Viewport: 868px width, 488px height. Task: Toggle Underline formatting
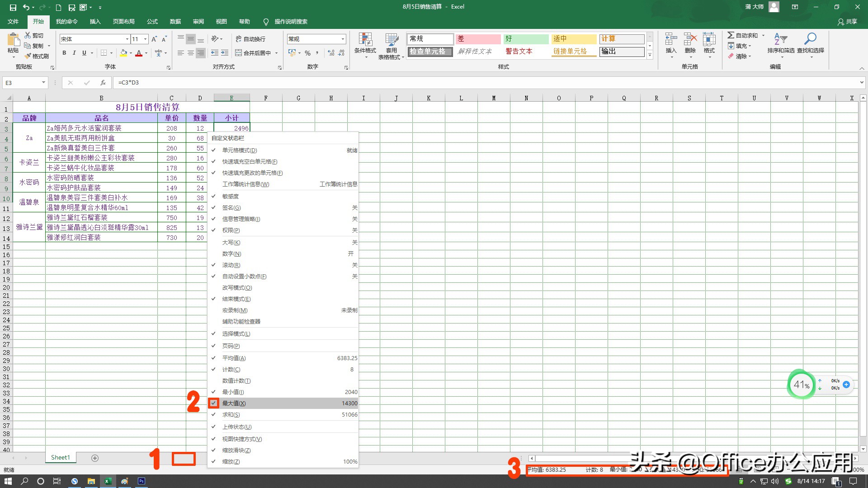(84, 53)
